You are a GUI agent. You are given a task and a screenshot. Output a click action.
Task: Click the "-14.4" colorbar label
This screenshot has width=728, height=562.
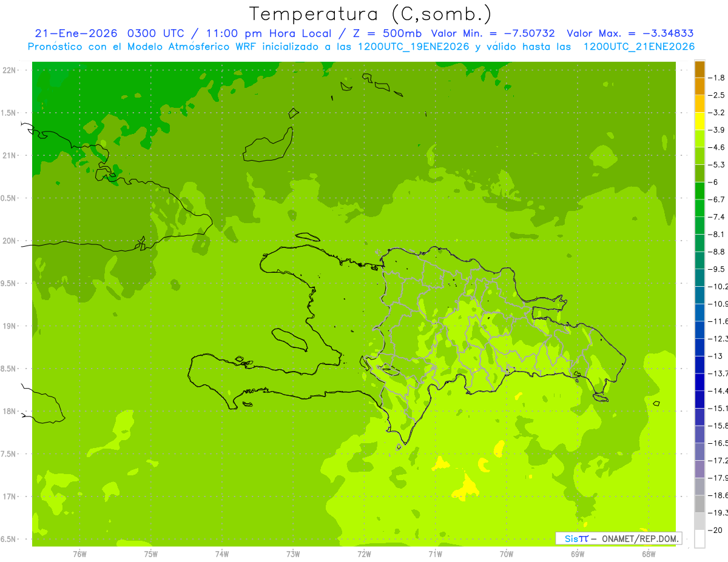(x=718, y=391)
